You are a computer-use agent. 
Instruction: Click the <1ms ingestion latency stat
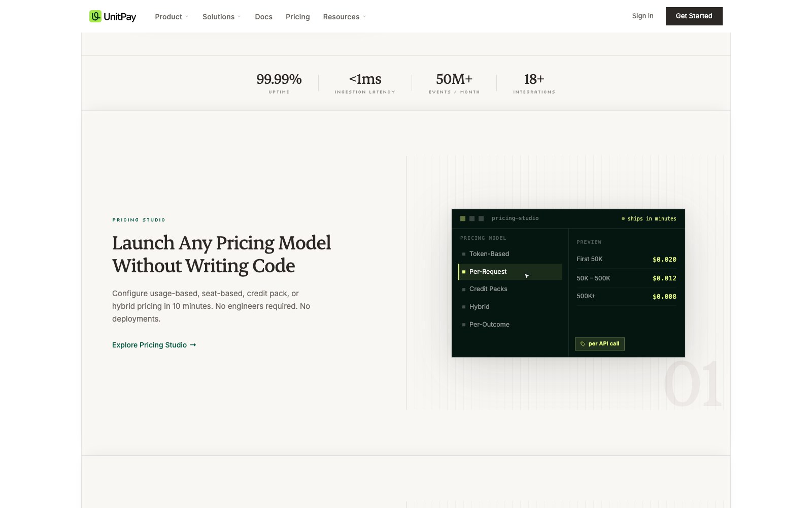365,83
